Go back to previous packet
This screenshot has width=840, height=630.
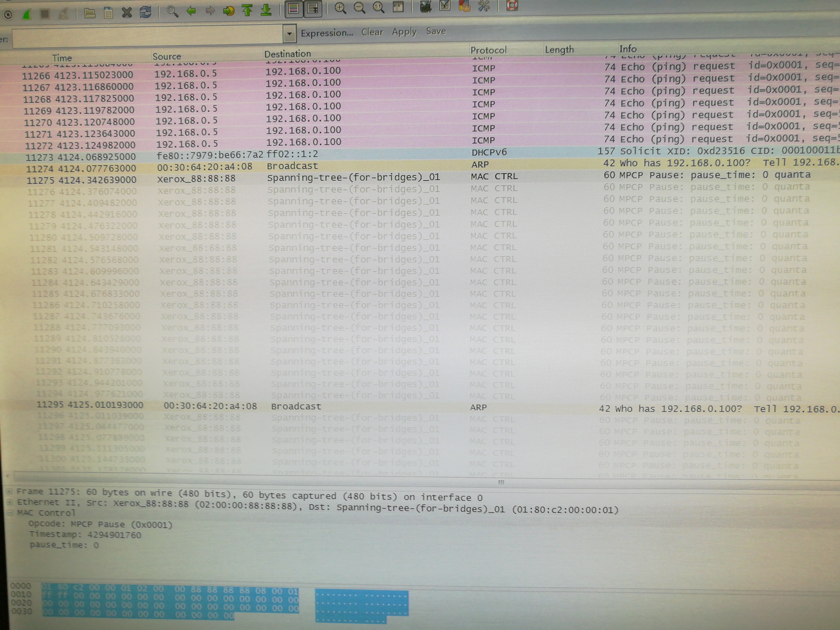pos(191,11)
